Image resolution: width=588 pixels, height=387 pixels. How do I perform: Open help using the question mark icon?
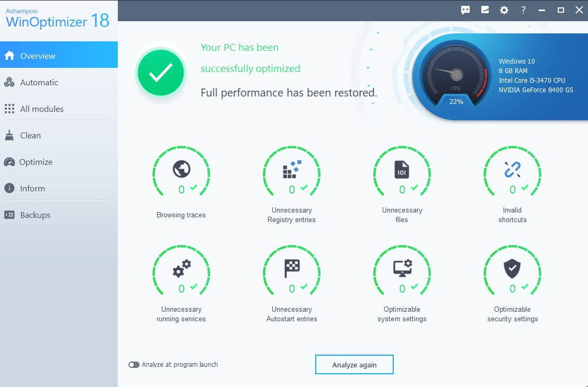(523, 10)
